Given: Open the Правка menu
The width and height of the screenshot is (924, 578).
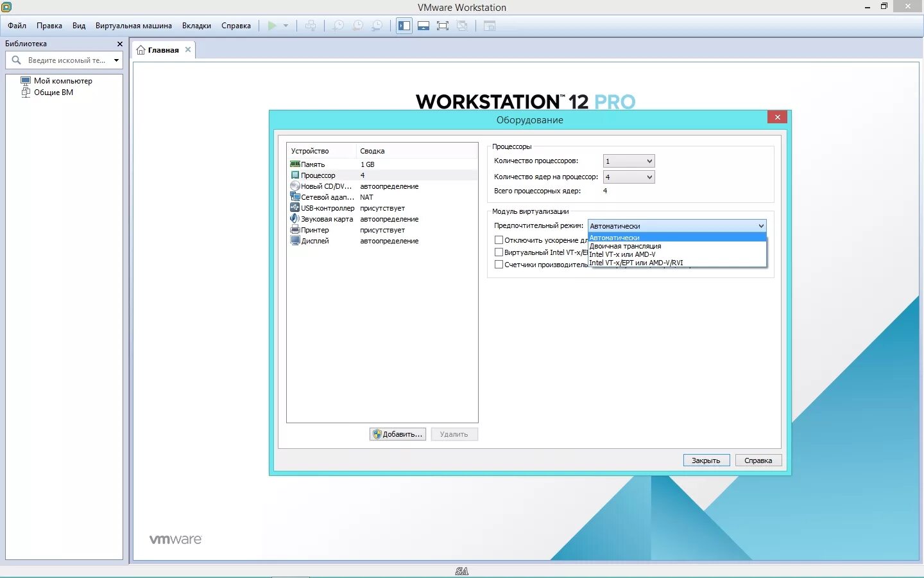Looking at the screenshot, I should (x=49, y=26).
